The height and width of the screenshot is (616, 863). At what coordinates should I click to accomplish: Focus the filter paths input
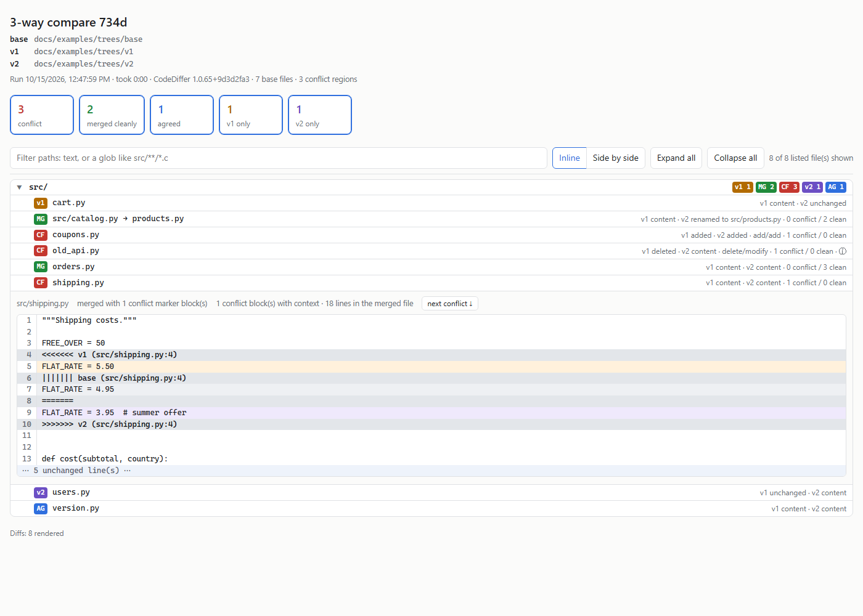(279, 158)
